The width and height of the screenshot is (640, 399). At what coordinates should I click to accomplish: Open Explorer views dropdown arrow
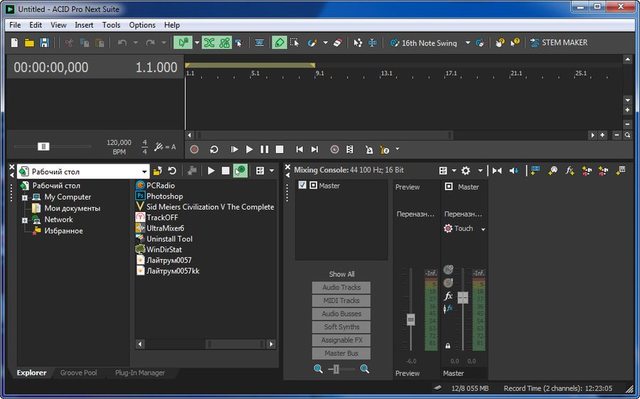(272, 171)
